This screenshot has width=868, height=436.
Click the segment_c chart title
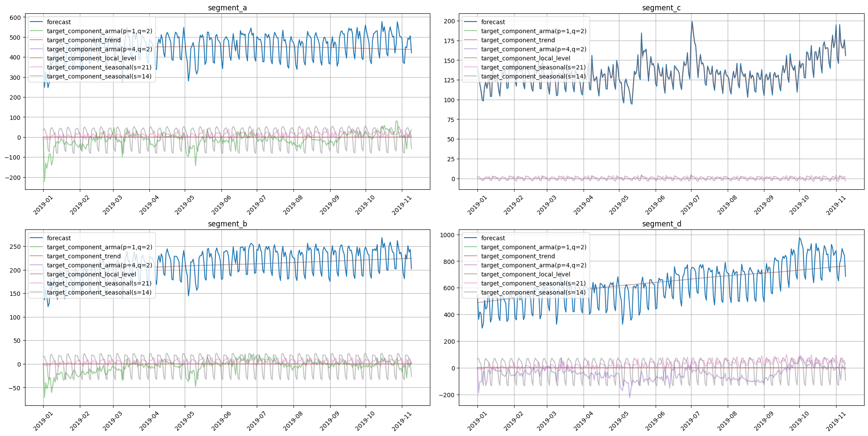[x=662, y=8]
